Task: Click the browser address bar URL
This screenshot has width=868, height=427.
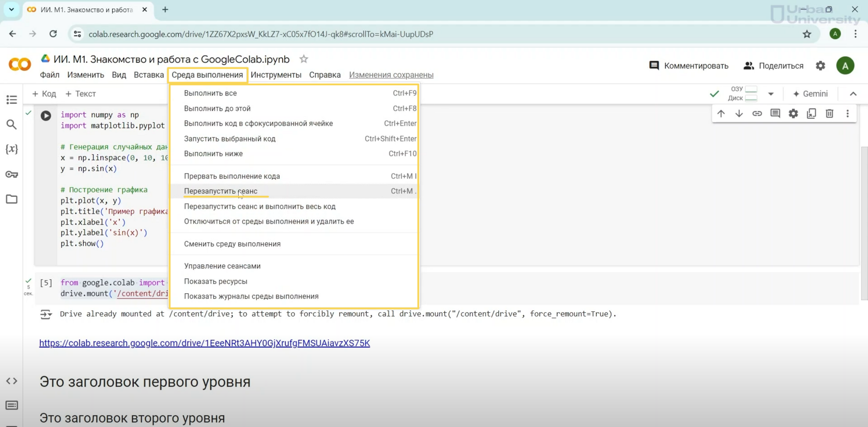Action: click(261, 34)
